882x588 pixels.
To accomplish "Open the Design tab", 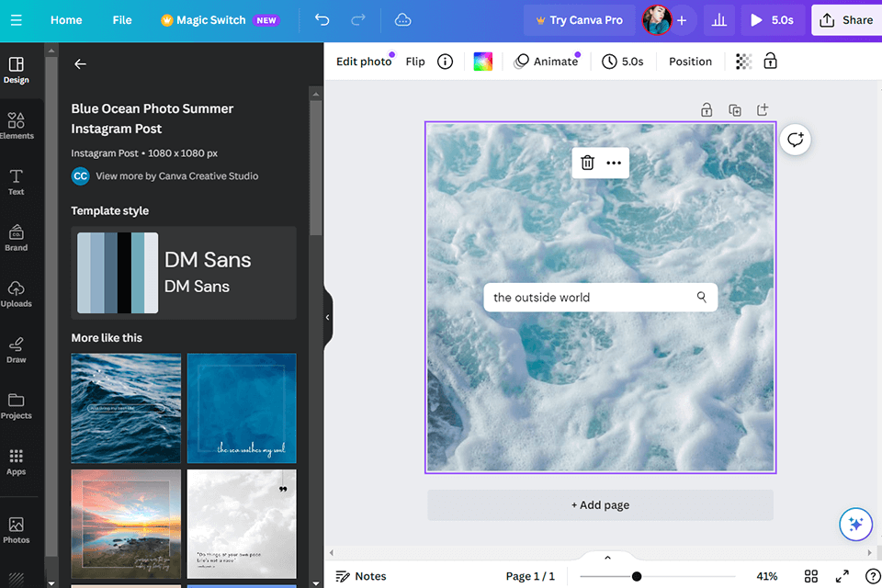I will pos(17,71).
